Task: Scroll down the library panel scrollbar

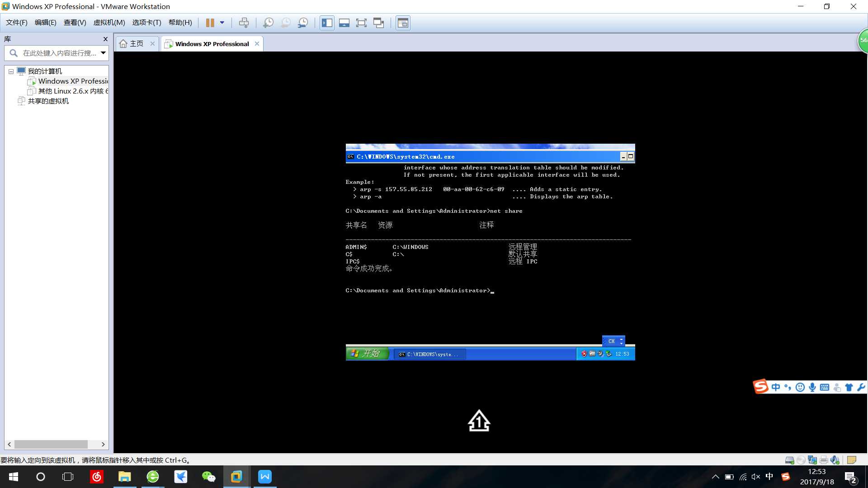Action: tap(103, 444)
